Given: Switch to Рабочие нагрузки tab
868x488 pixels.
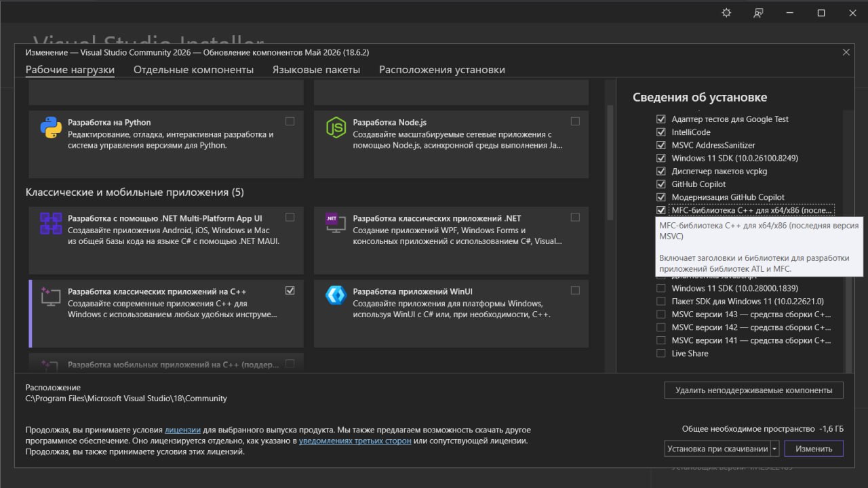Looking at the screenshot, I should 70,70.
